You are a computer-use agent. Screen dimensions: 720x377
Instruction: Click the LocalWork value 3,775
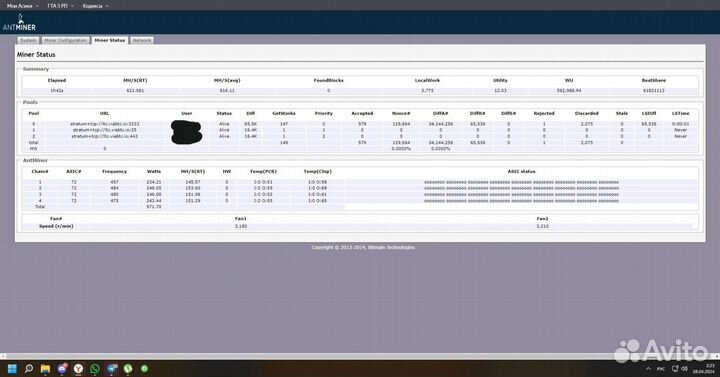[427, 90]
